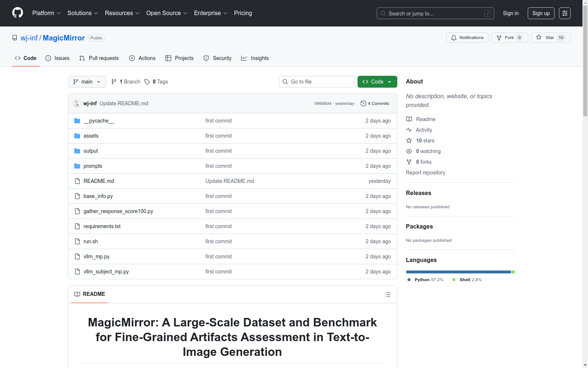Open commit hash 08668d4
Screen dimensions: 588x368
(323, 103)
